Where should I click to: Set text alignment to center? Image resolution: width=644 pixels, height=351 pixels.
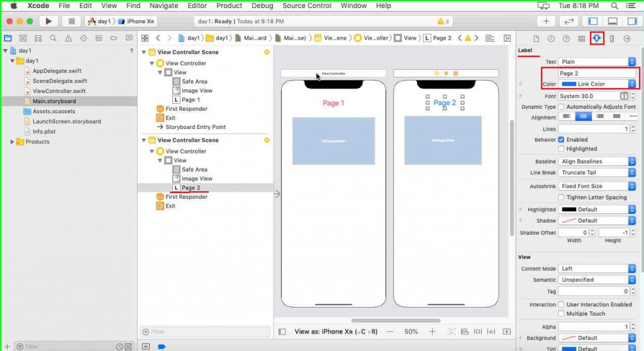583,117
